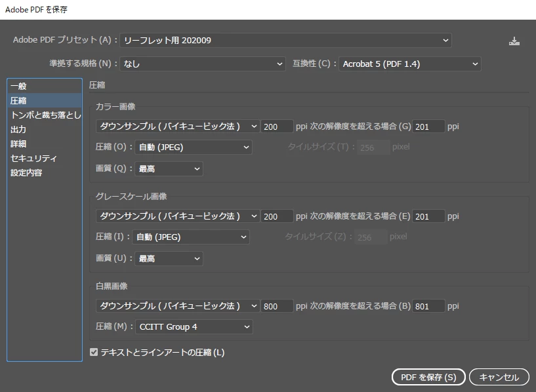536x392 pixels.
Task: Open 白黒画像 圧縮 (M) CCITT Group 4 dropdown
Action: [x=194, y=327]
